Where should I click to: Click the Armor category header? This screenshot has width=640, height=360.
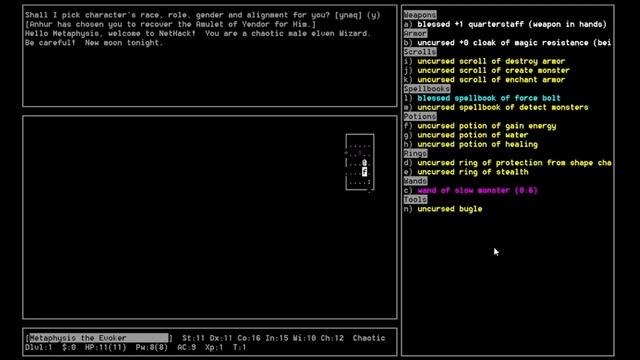[x=415, y=33]
